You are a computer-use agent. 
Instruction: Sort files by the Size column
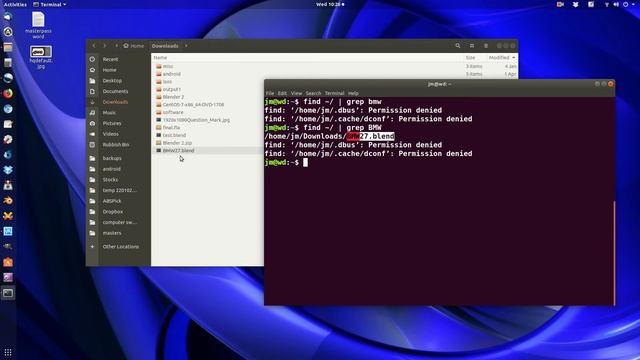pyautogui.click(x=470, y=58)
